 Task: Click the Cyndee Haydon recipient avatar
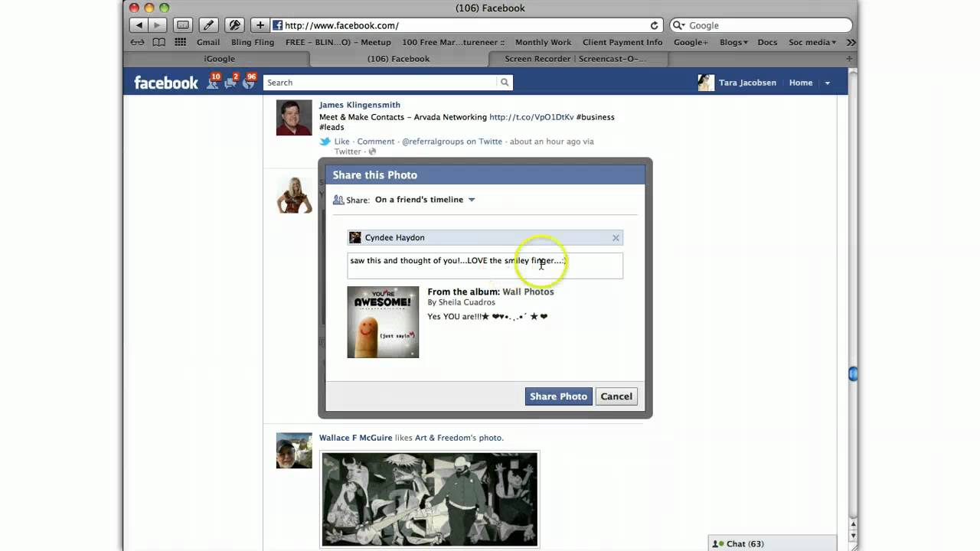tap(355, 238)
